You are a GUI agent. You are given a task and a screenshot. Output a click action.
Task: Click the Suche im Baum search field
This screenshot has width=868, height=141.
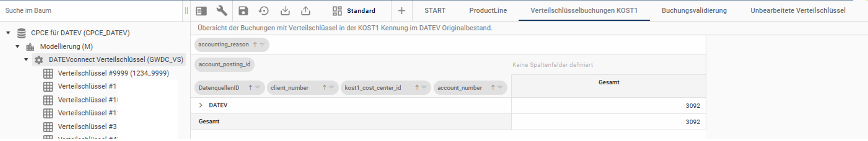91,10
